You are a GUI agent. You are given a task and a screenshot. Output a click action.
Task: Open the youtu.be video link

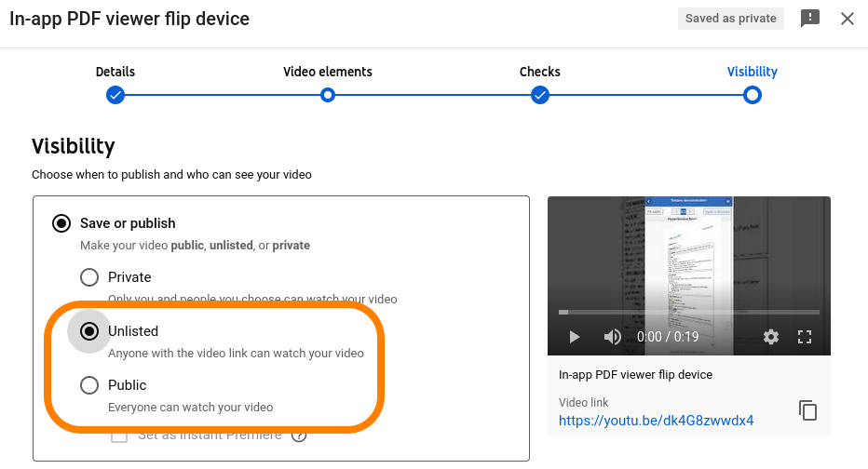[x=656, y=421]
